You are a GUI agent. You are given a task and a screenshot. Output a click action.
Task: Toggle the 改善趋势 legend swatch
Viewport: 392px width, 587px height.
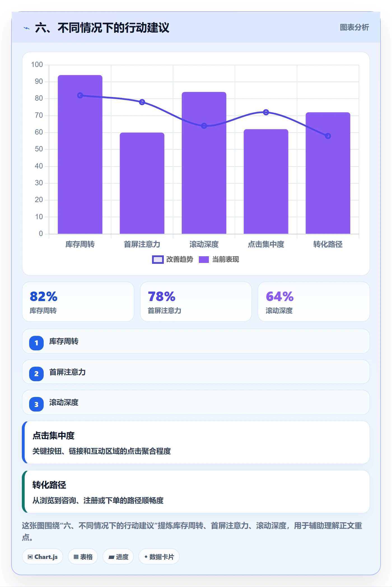click(158, 260)
